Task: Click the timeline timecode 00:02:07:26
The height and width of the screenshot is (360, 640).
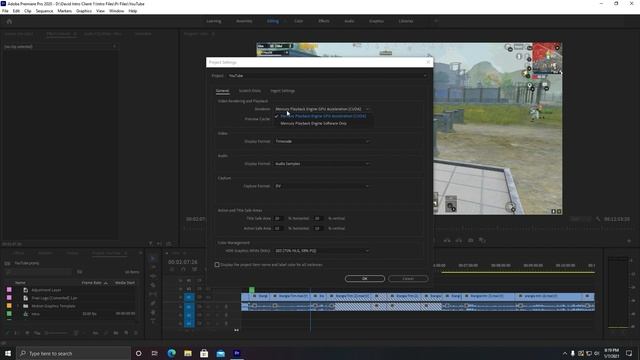Action: pos(182,262)
